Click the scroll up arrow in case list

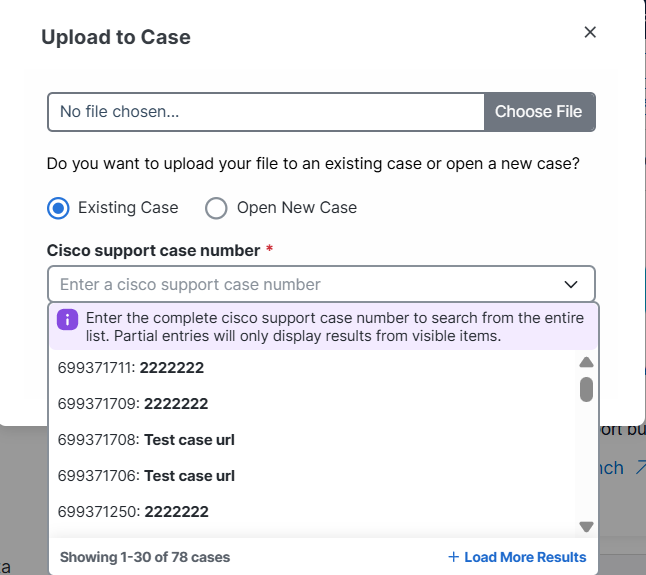click(587, 362)
